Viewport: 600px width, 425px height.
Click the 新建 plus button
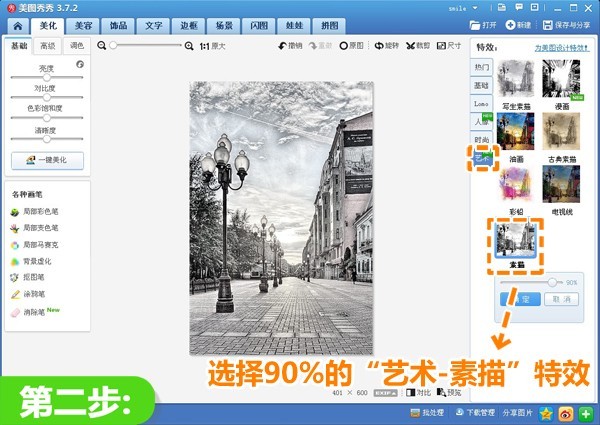518,25
